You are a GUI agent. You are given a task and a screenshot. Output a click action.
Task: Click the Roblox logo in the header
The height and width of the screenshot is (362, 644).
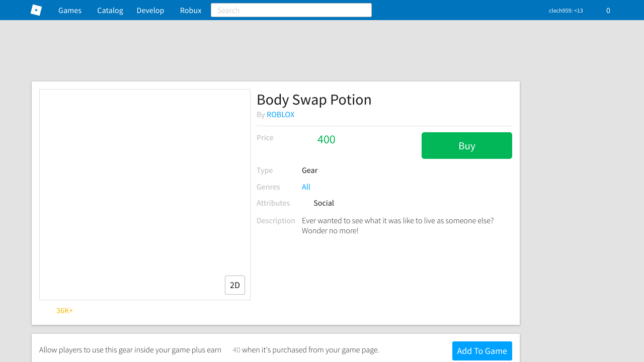36,10
